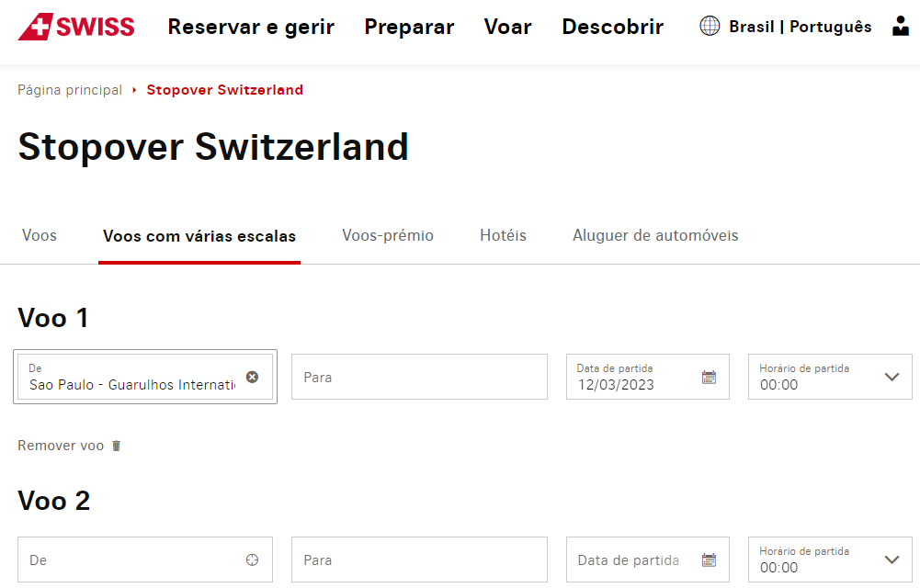Use current location icon in Voo 2
The image size is (920, 588).
[x=252, y=560]
